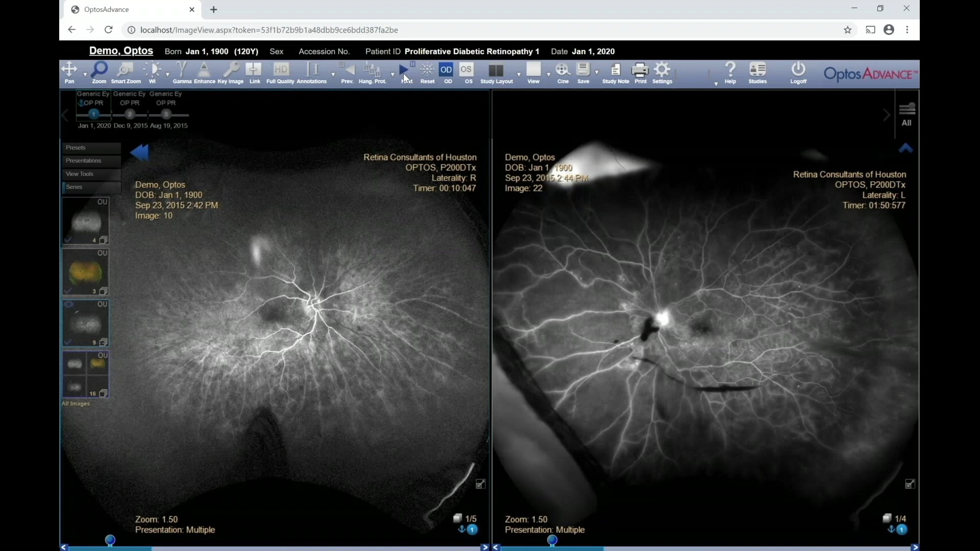
Task: Step to previous image in right viewport
Action: (496, 547)
